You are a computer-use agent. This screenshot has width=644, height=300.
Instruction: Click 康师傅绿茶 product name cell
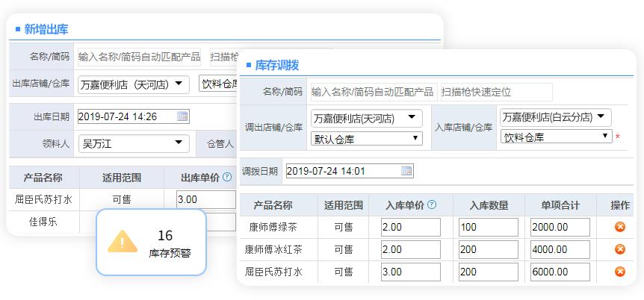coord(273,227)
